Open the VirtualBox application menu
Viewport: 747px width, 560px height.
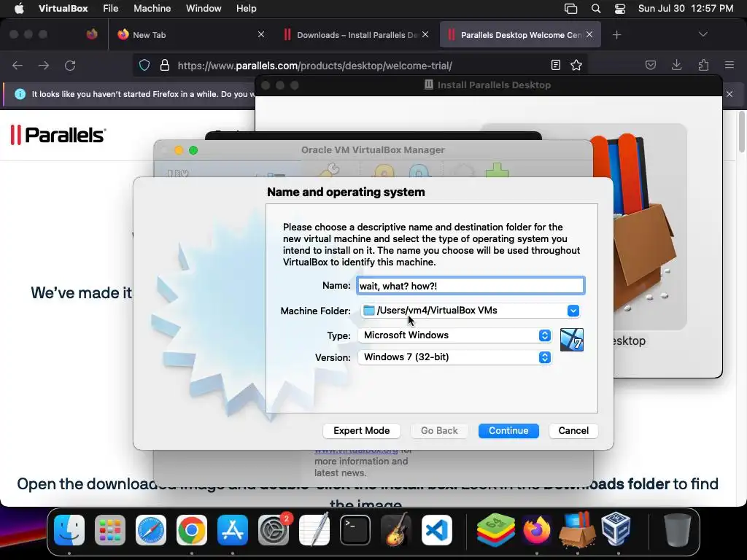[63, 9]
